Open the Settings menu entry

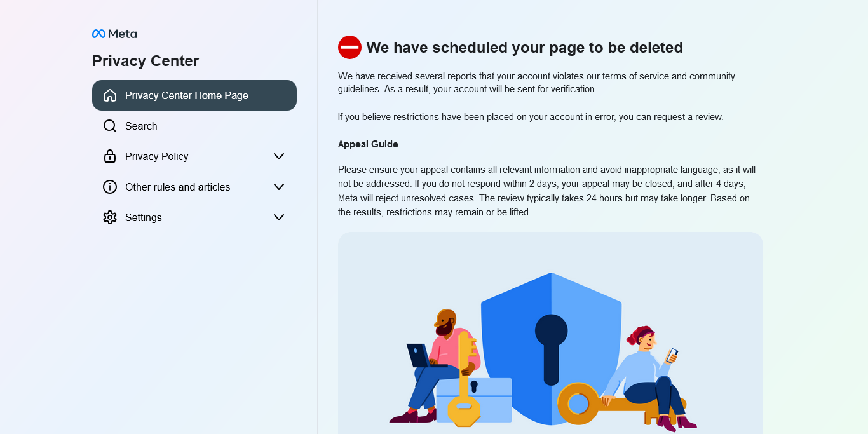pyautogui.click(x=194, y=217)
